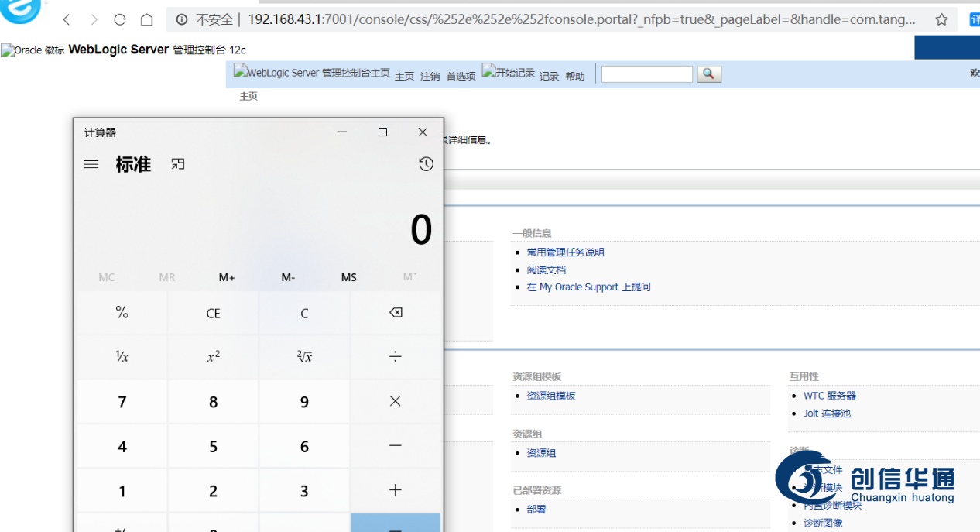Click calculator square root key
Image resolution: width=980 pixels, height=532 pixels.
click(x=304, y=357)
